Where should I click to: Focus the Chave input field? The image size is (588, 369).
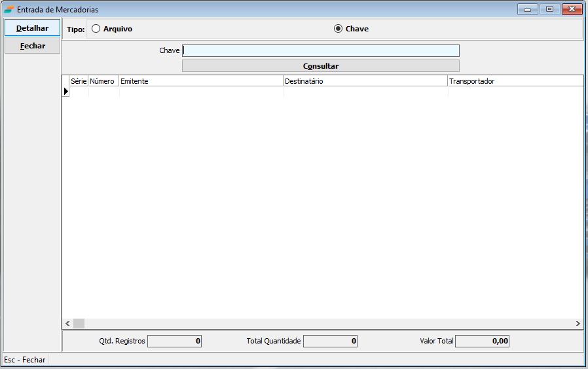320,50
